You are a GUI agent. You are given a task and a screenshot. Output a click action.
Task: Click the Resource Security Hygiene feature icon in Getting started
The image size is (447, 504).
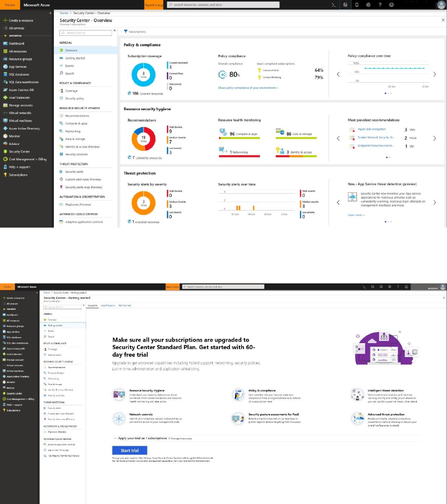pyautogui.click(x=119, y=394)
